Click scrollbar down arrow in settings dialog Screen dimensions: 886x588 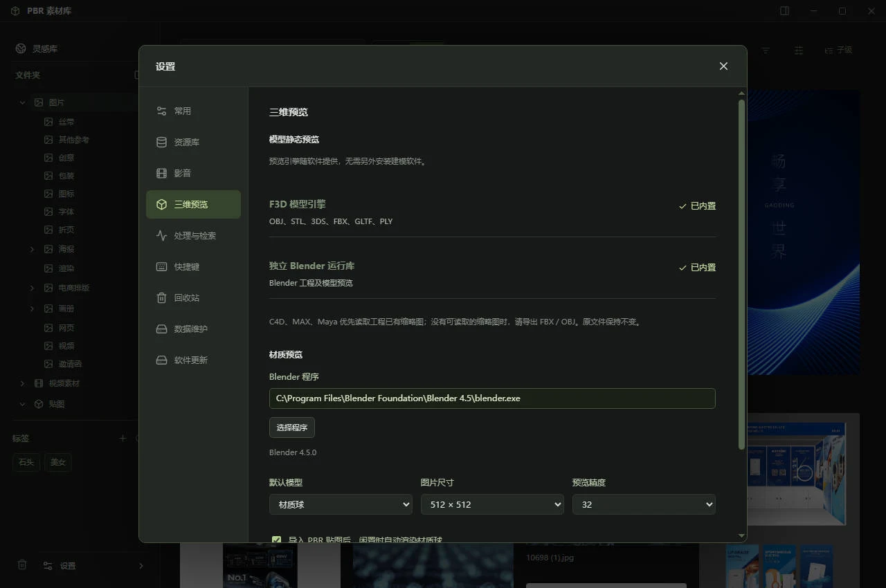coord(742,536)
